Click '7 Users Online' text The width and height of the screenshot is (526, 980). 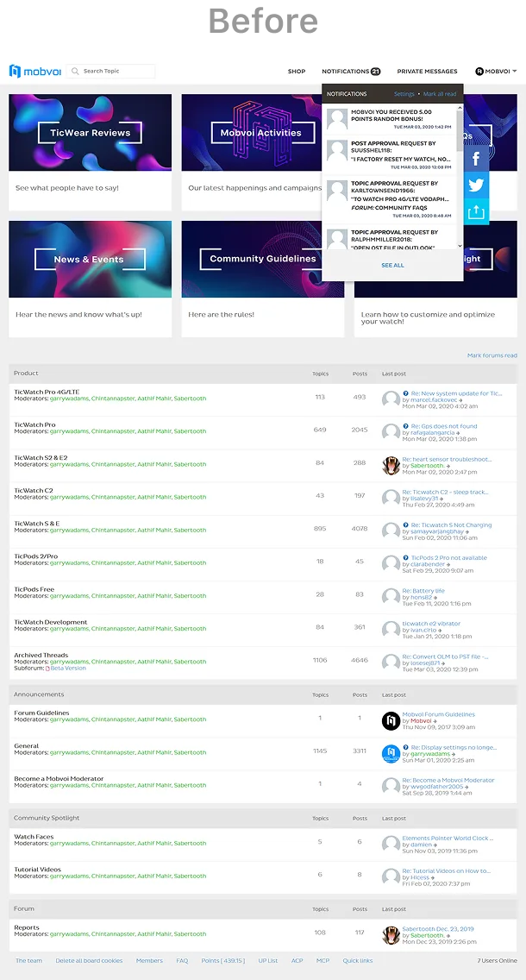pyautogui.click(x=498, y=961)
